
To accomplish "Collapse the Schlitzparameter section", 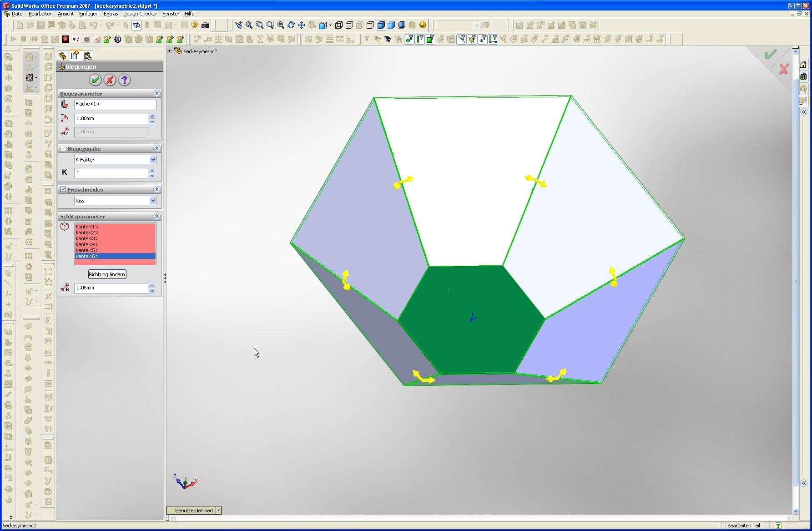I will tap(156, 216).
